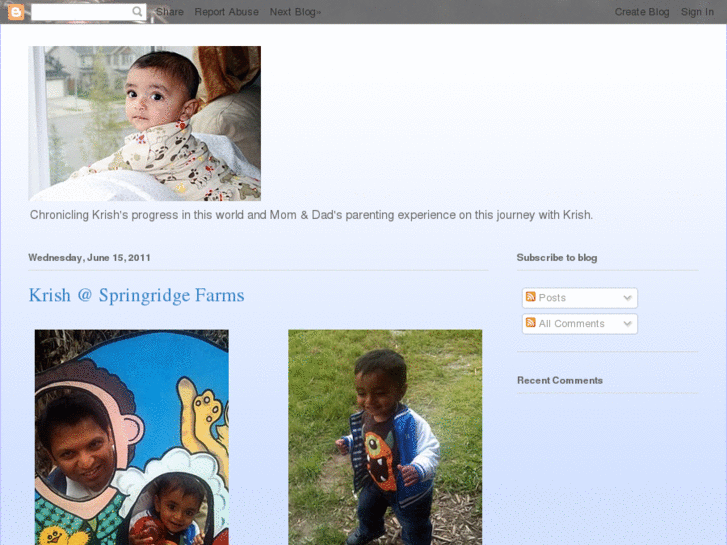Click the Recent Comments heading

click(x=560, y=380)
